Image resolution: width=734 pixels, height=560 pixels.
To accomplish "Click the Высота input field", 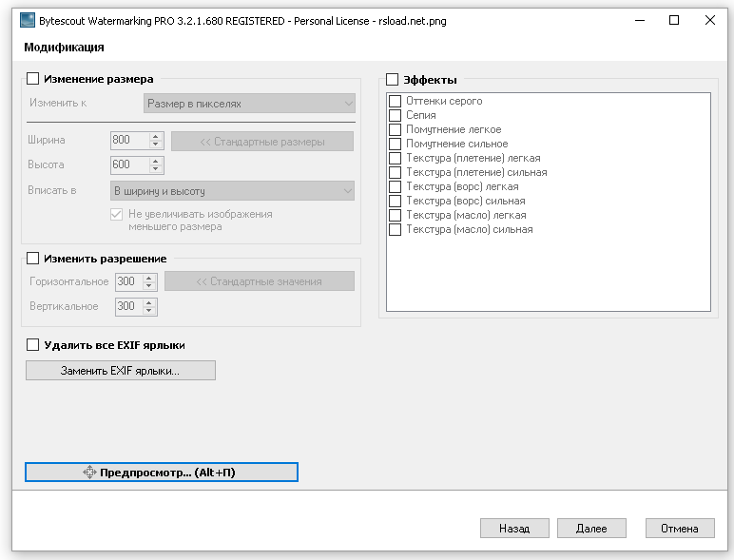I will pos(130,164).
